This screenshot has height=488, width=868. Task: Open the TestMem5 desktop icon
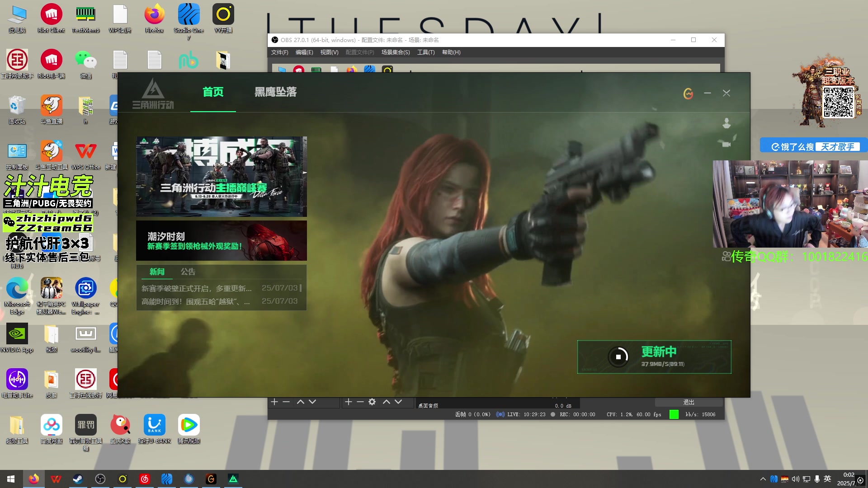pos(86,19)
